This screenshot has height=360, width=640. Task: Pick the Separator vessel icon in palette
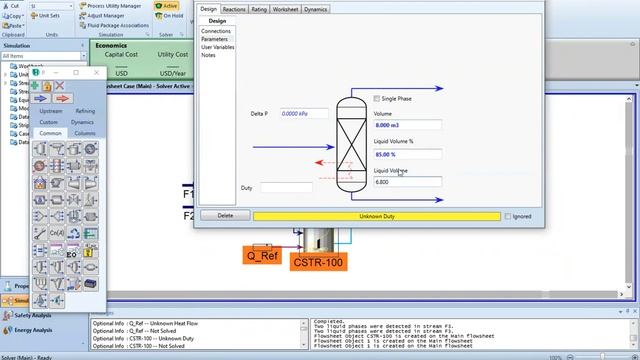coord(40,149)
